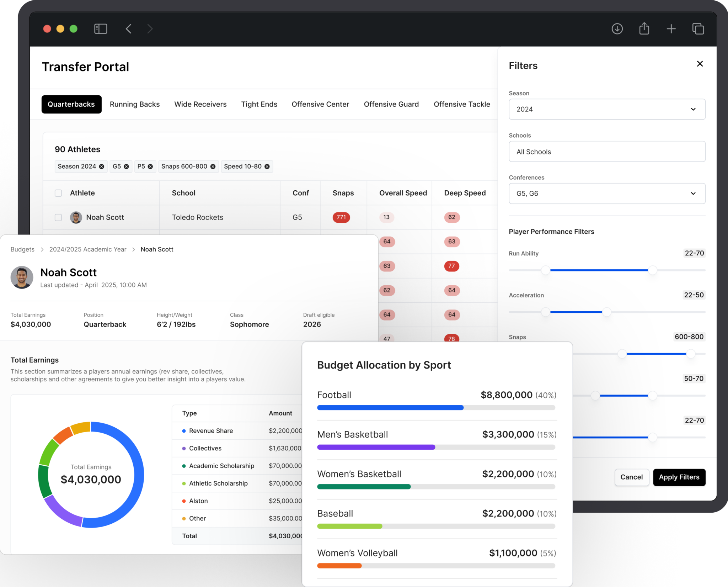The height and width of the screenshot is (587, 728).
Task: Click the plus new tab icon
Action: [x=671, y=29]
